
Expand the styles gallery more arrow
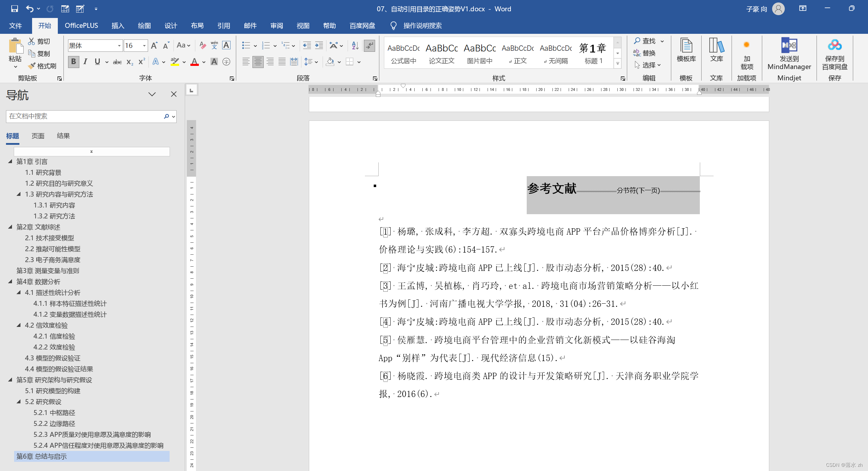(x=617, y=64)
